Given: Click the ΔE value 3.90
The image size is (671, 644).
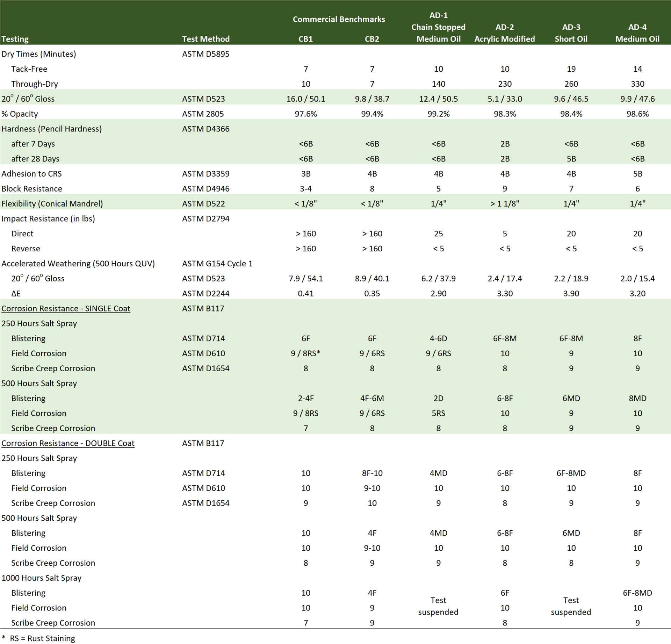Looking at the screenshot, I should click(x=571, y=294).
